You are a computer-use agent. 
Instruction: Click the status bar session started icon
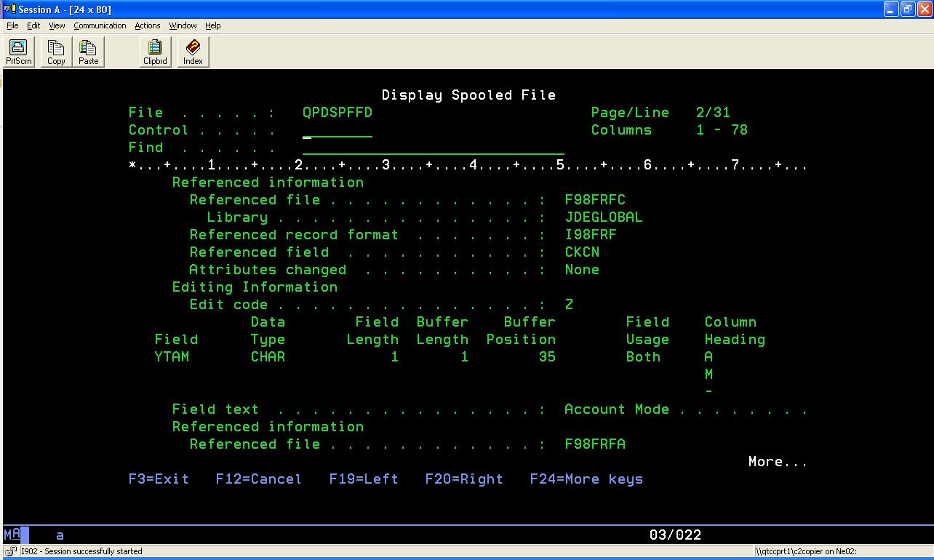tap(11, 551)
